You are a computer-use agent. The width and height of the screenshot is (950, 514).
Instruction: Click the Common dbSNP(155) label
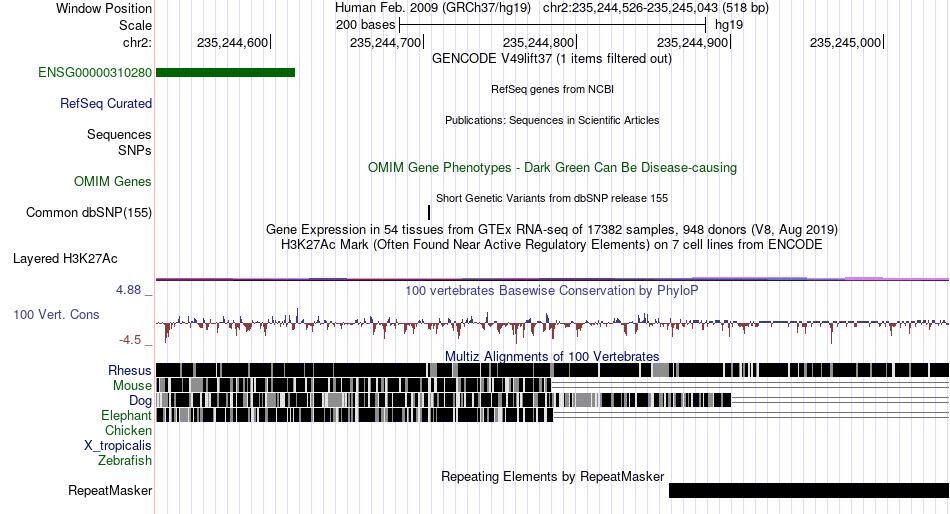tap(89, 213)
